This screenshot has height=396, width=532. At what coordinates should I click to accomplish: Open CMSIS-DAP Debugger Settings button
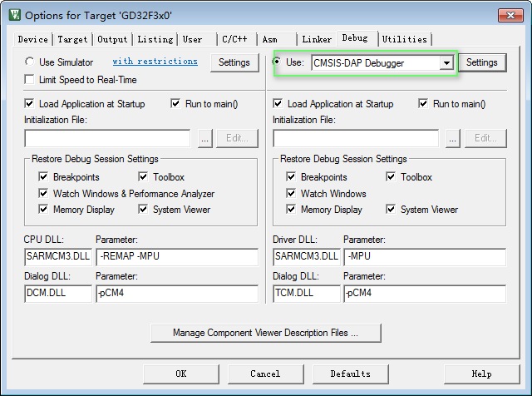[x=482, y=62]
